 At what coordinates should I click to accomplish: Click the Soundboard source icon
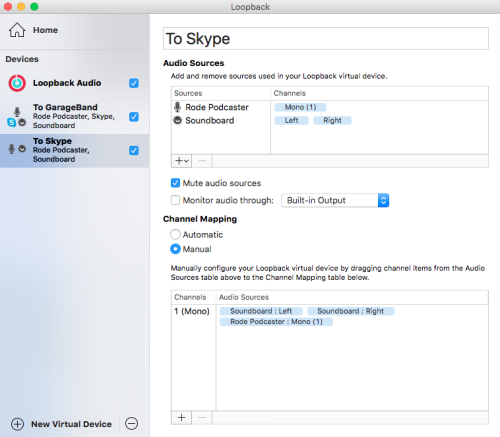tap(178, 120)
